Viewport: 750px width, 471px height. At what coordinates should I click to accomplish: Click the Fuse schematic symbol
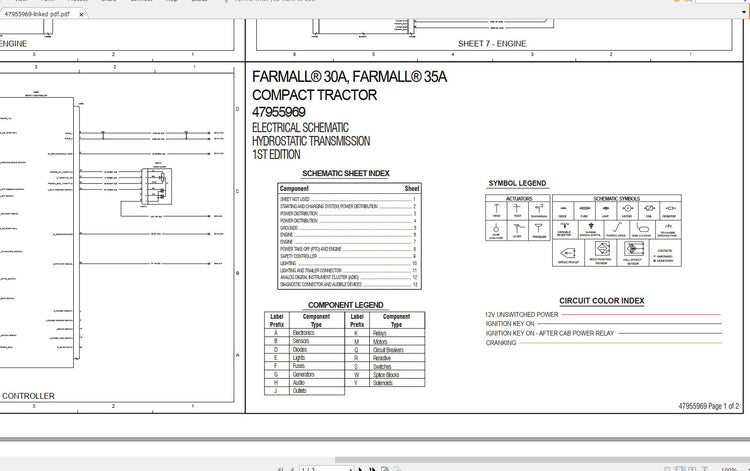584,210
